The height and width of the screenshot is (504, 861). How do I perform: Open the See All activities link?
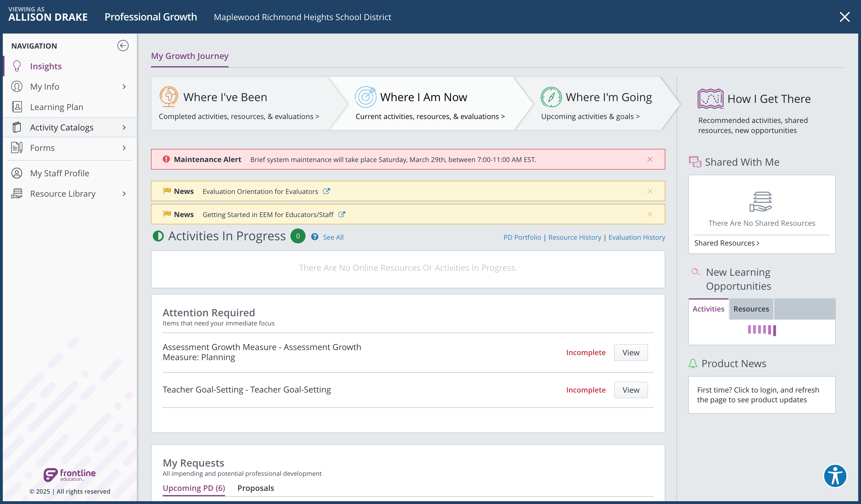tap(333, 237)
